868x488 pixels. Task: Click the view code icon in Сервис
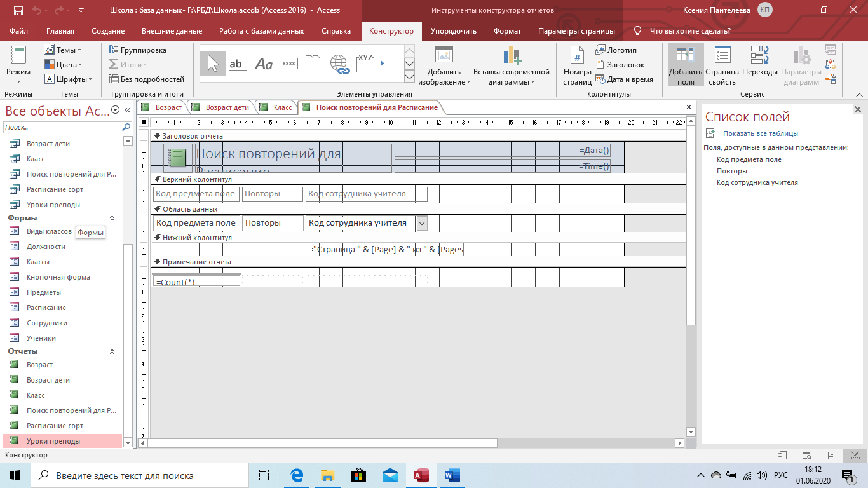830,64
